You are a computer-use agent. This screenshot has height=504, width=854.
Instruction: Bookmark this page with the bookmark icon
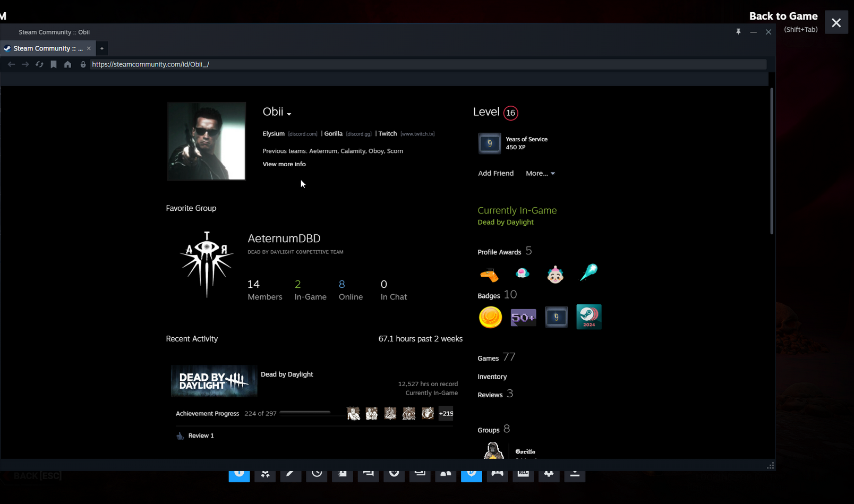(54, 64)
